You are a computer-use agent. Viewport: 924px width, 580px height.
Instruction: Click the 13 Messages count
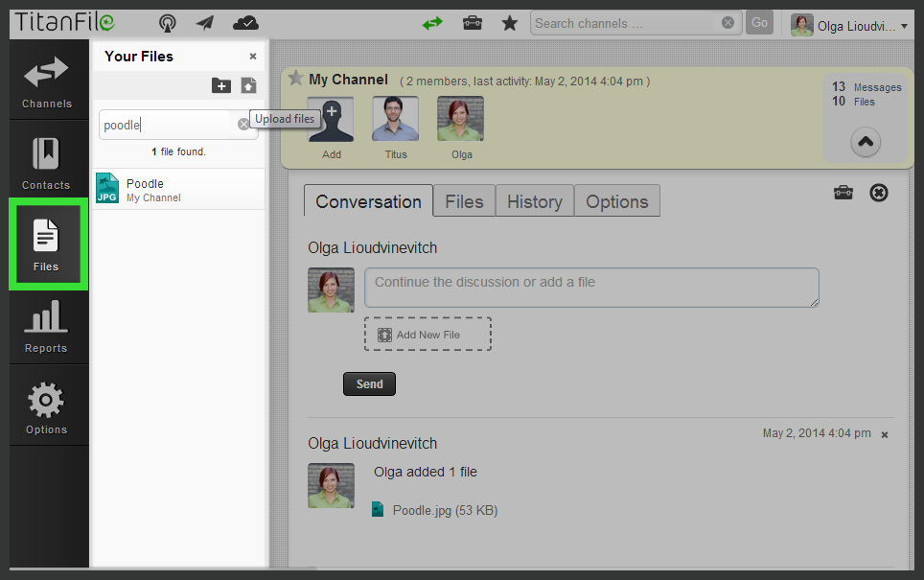pyautogui.click(x=866, y=86)
